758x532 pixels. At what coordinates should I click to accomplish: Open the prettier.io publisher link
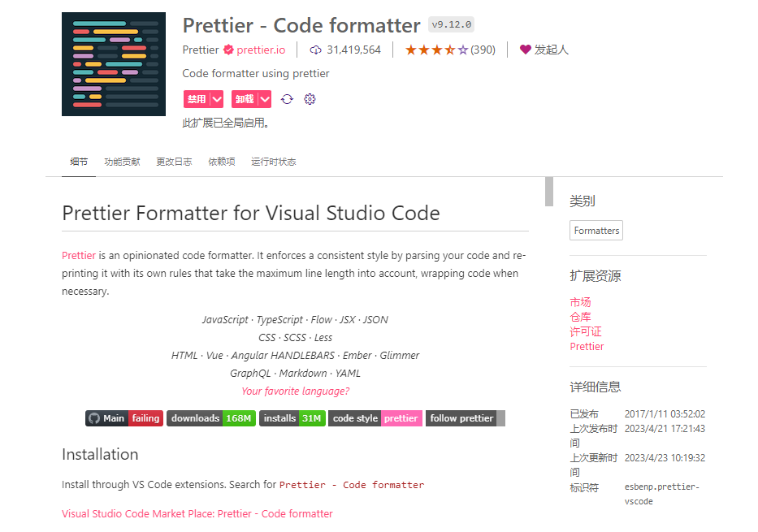[x=261, y=50]
